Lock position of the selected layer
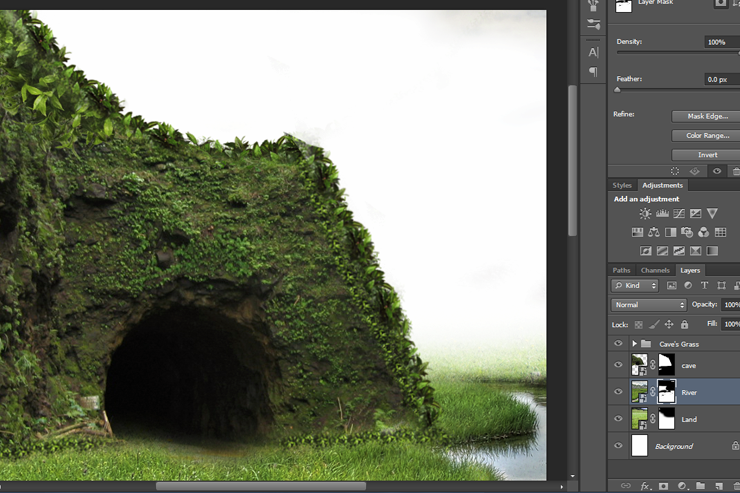 (x=669, y=324)
